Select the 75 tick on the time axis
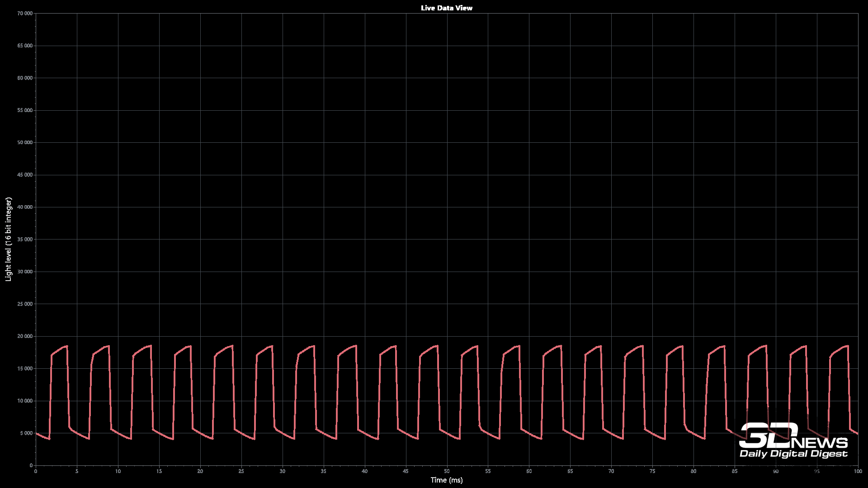The width and height of the screenshot is (868, 488). click(652, 471)
